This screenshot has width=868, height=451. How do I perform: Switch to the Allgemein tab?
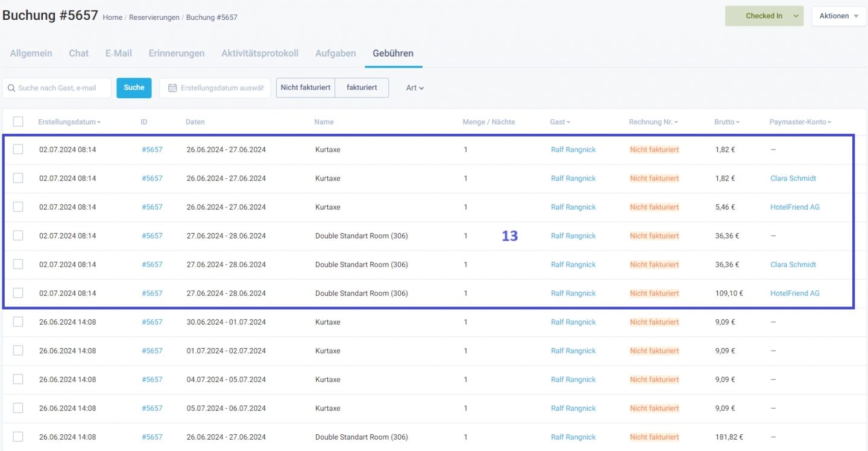pyautogui.click(x=31, y=53)
